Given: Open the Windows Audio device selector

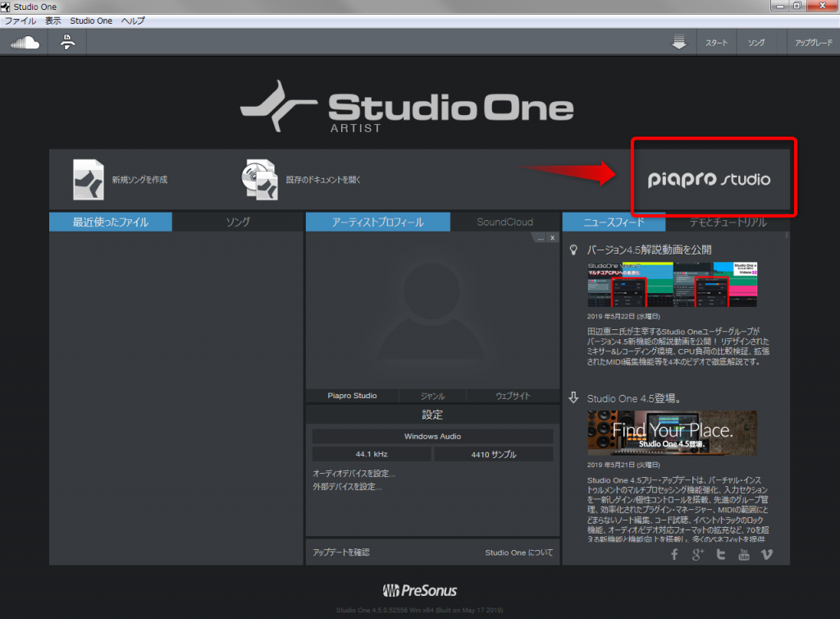Looking at the screenshot, I should coord(432,436).
